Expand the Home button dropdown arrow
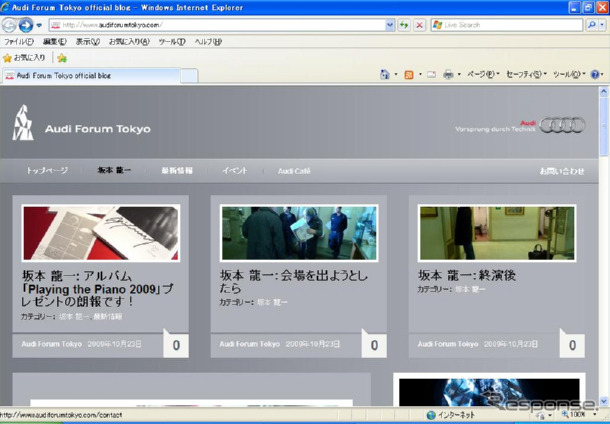 click(x=396, y=74)
